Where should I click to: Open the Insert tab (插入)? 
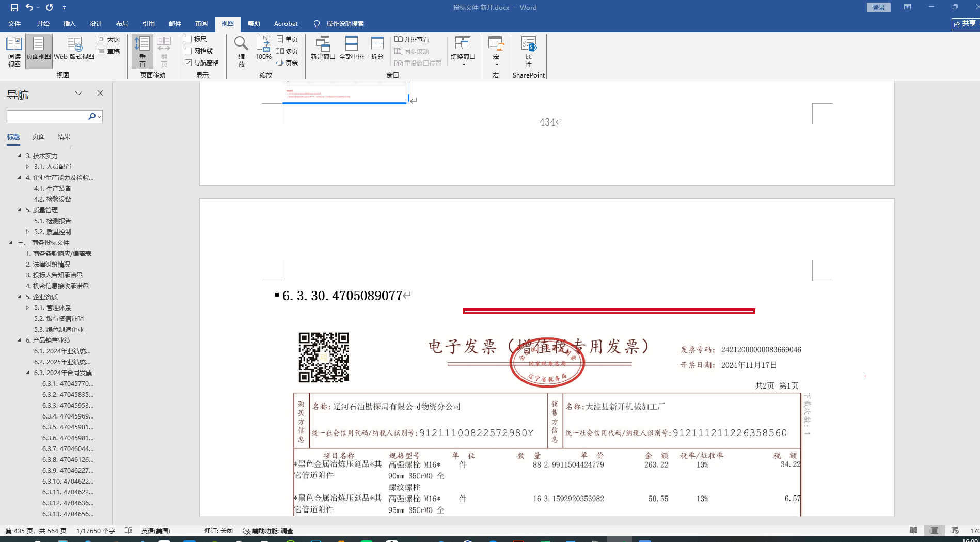pos(70,24)
